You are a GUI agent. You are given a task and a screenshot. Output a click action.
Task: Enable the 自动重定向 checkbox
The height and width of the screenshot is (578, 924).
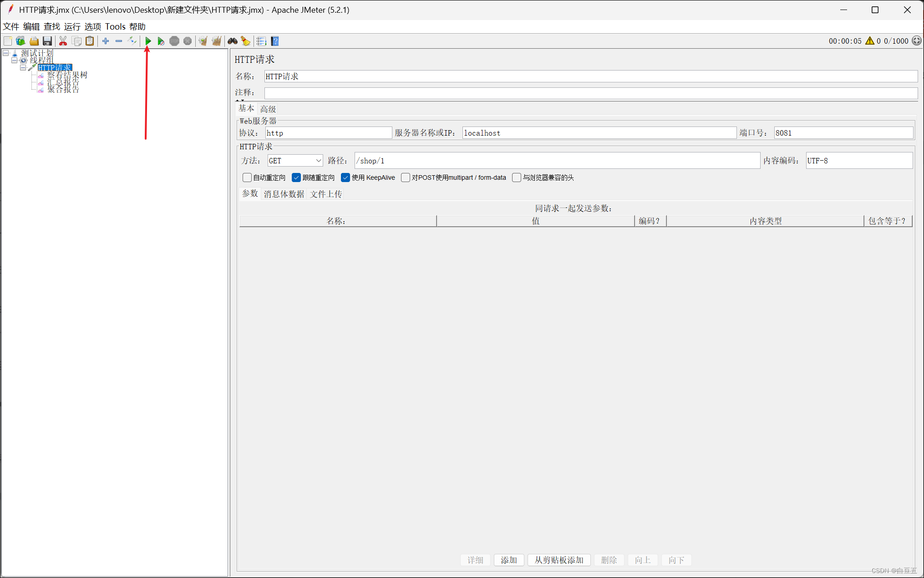pos(247,177)
